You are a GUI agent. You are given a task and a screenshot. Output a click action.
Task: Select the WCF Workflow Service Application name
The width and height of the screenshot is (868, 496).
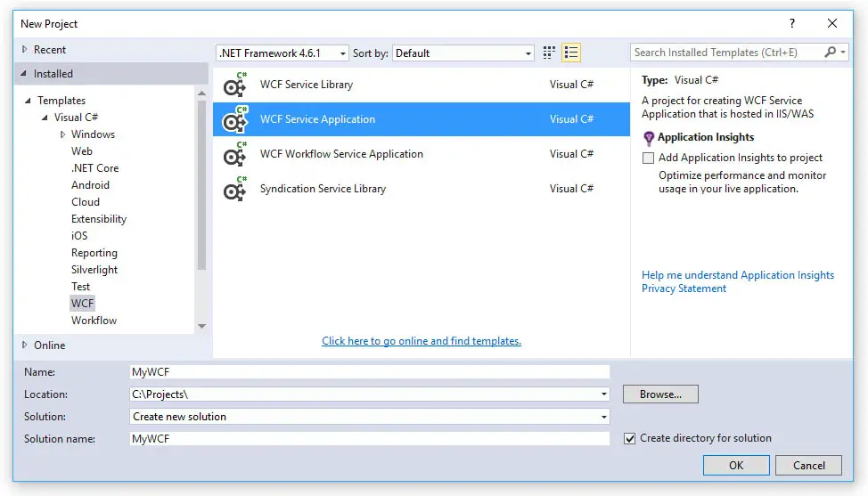coord(341,154)
